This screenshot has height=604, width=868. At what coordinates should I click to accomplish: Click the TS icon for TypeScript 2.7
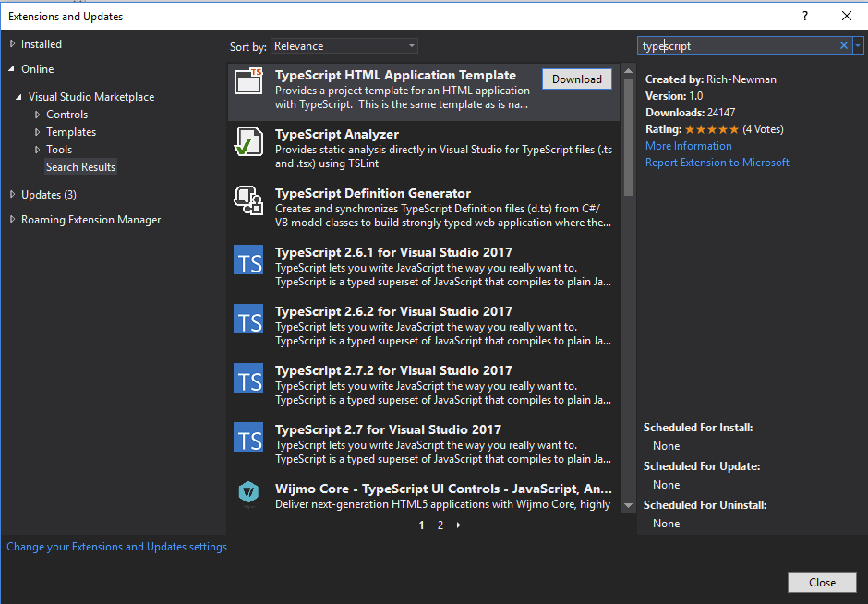tap(250, 438)
